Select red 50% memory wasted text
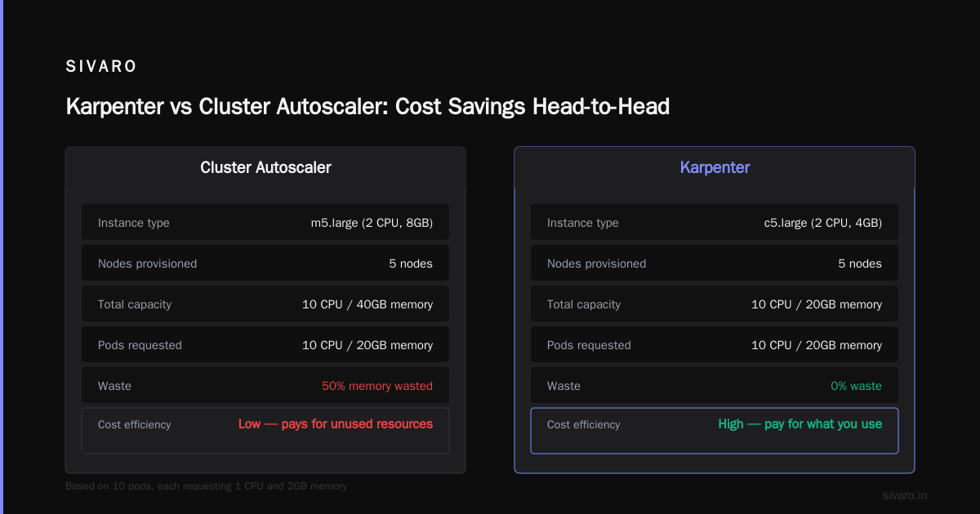The height and width of the screenshot is (514, 980). click(377, 386)
